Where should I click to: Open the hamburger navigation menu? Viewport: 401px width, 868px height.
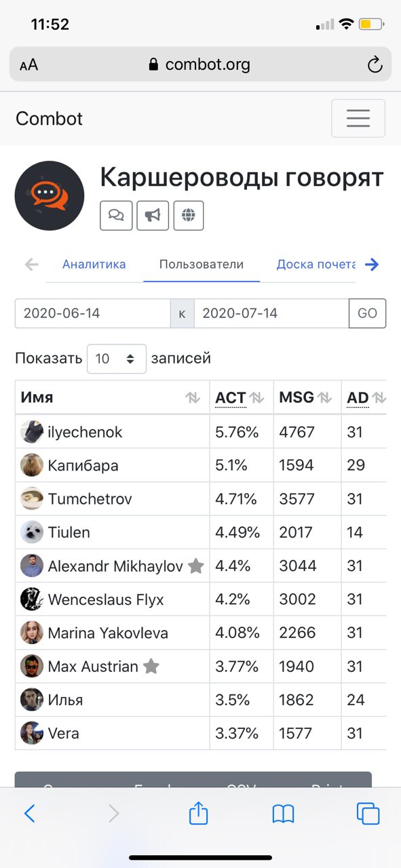tap(358, 119)
